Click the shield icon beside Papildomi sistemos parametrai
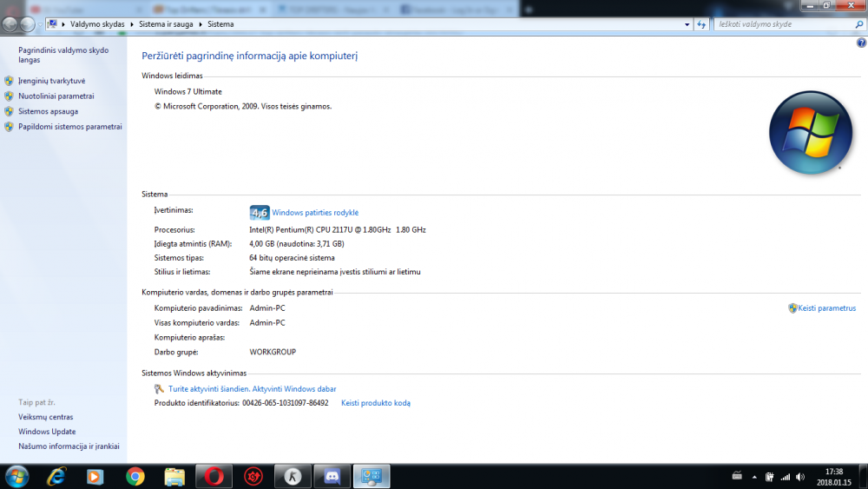The width and height of the screenshot is (868, 489). (x=9, y=127)
